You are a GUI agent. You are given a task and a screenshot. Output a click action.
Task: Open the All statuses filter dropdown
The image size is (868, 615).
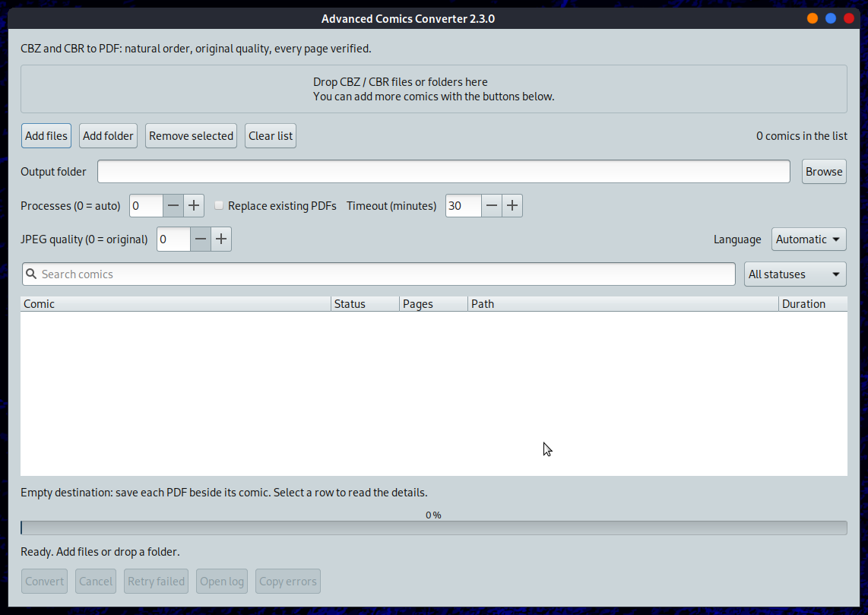795,274
